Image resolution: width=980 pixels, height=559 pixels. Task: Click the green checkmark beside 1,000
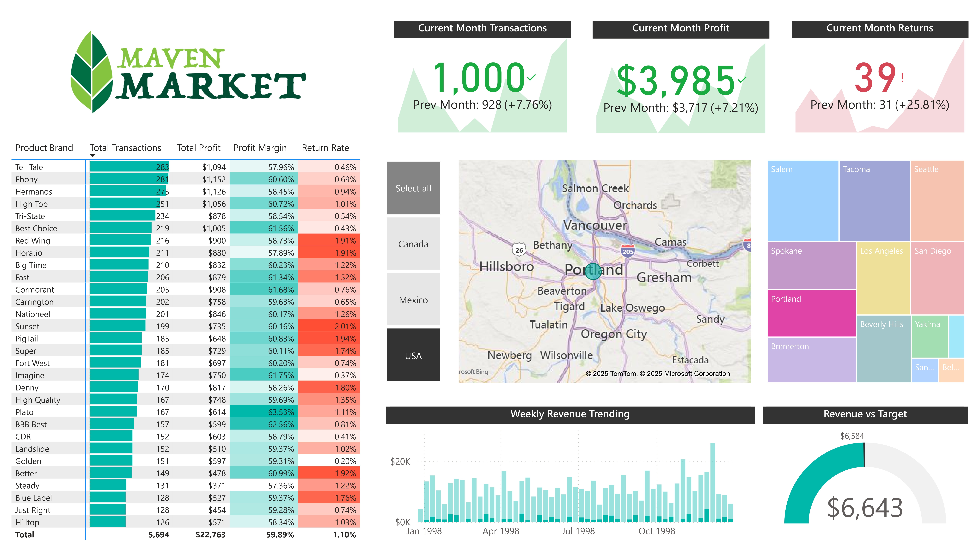(531, 78)
